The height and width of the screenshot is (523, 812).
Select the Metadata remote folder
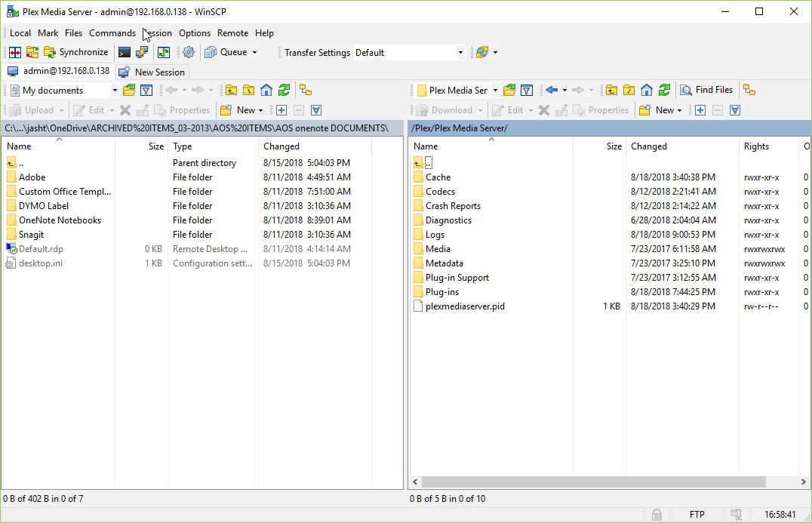pos(444,263)
